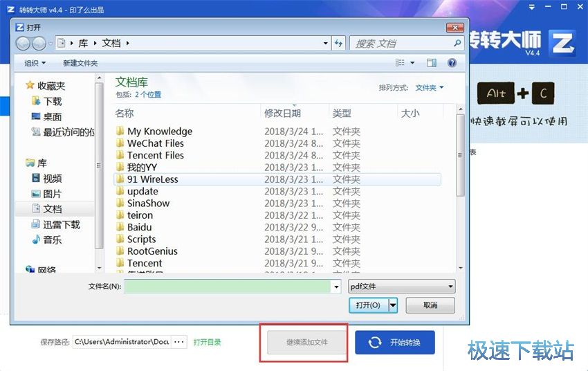This screenshot has width=588, height=371.
Task: Click the navigation pane scrollbar
Action: point(99,165)
